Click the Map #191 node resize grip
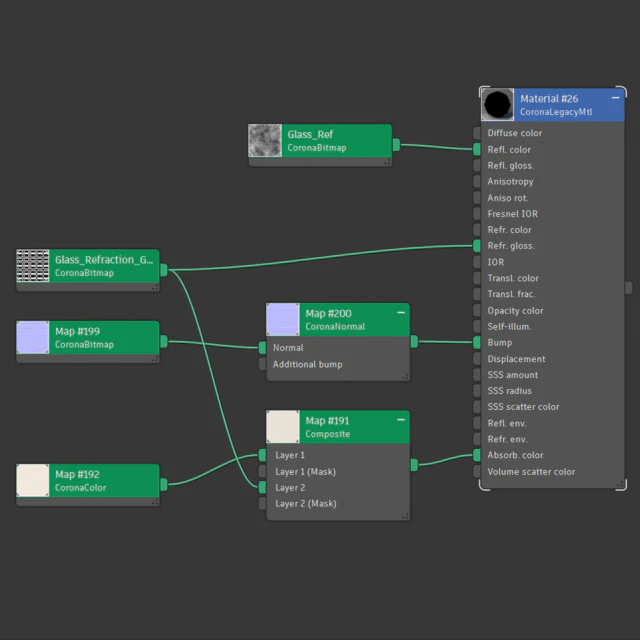This screenshot has height=640, width=640. click(x=405, y=516)
